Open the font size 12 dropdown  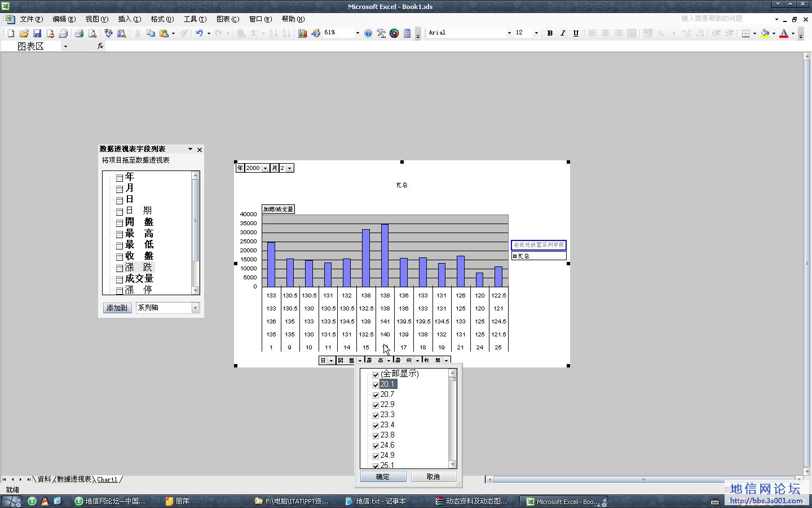[536, 33]
